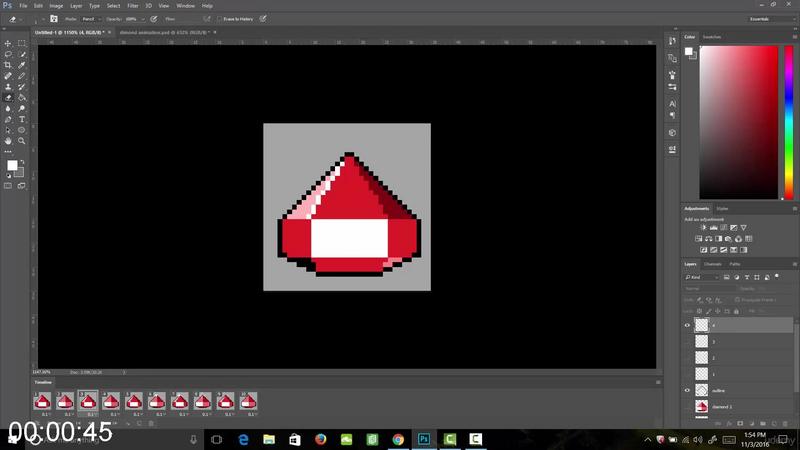Select the Eraser tool
The height and width of the screenshot is (450, 800).
(x=8, y=97)
